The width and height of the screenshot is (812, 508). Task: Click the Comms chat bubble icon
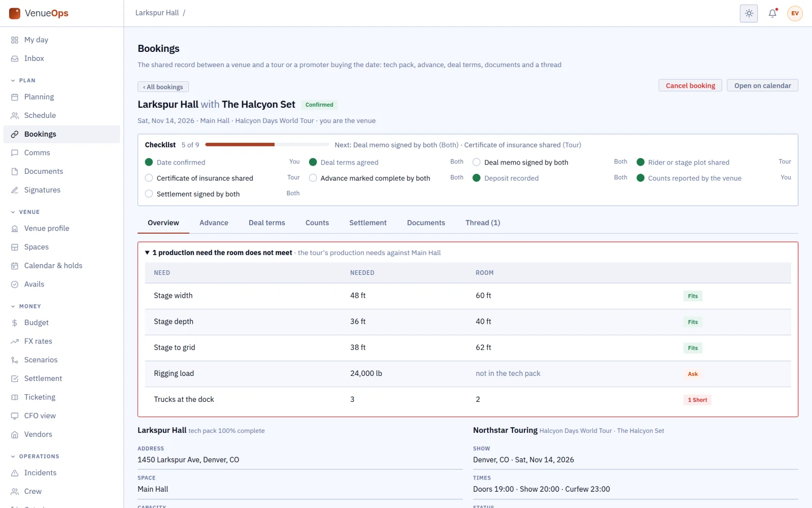[x=15, y=153]
